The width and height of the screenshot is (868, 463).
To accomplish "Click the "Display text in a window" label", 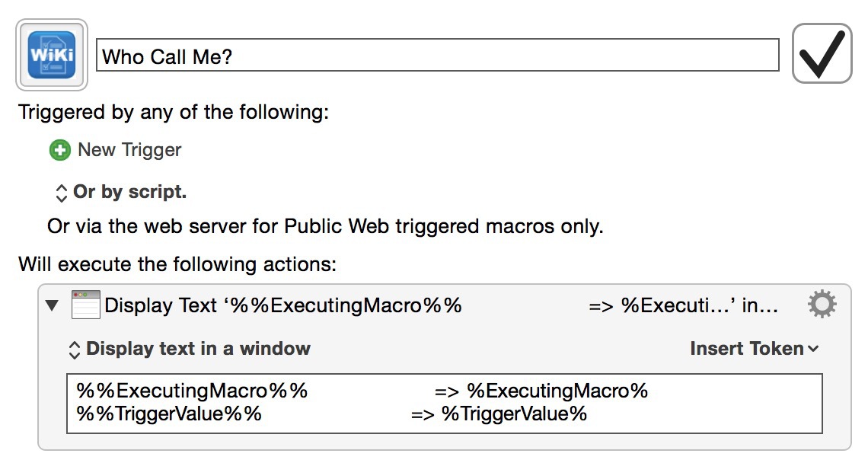I will 199,349.
